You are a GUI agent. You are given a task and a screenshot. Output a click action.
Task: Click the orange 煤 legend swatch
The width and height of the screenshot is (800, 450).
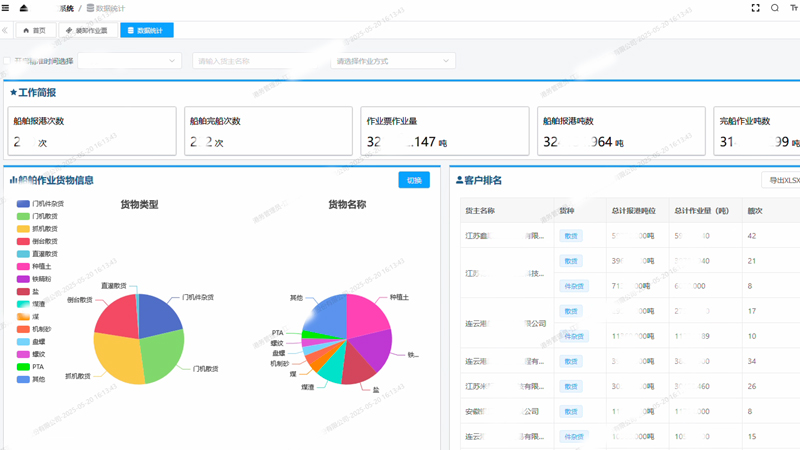coord(23,316)
